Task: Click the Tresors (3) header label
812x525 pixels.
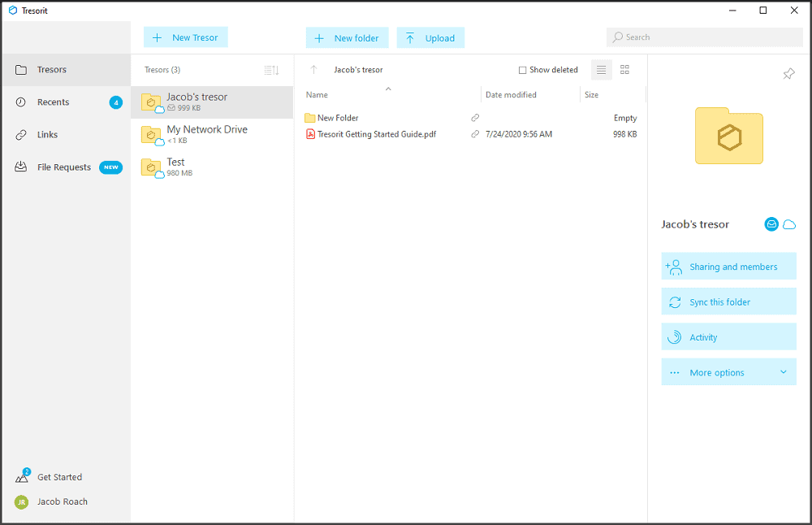Action: (162, 69)
